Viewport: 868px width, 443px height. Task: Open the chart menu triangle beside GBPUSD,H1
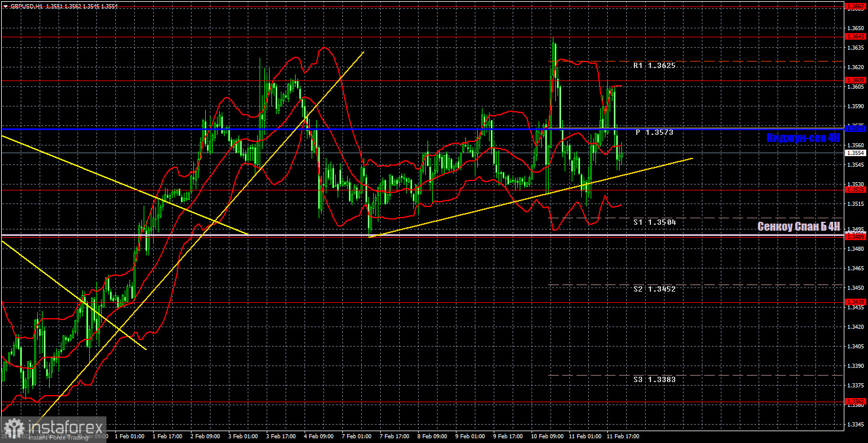point(5,6)
